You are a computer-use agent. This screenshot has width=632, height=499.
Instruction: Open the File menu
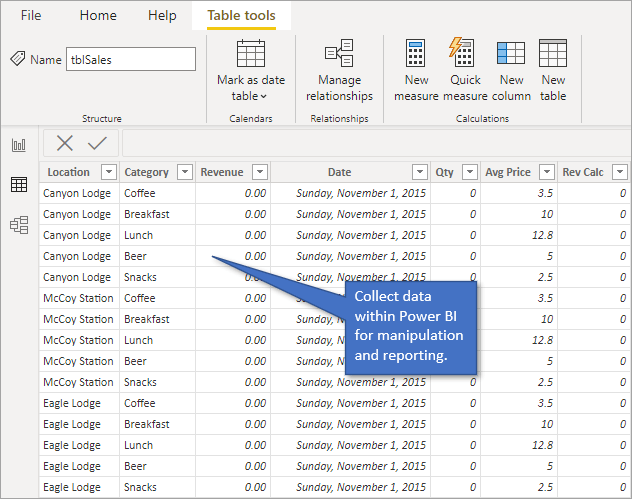pos(31,16)
